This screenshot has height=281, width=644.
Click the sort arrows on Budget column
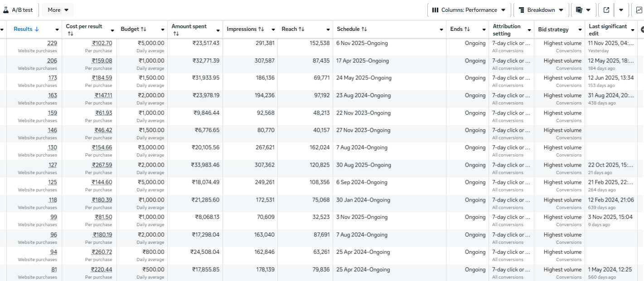tap(144, 30)
